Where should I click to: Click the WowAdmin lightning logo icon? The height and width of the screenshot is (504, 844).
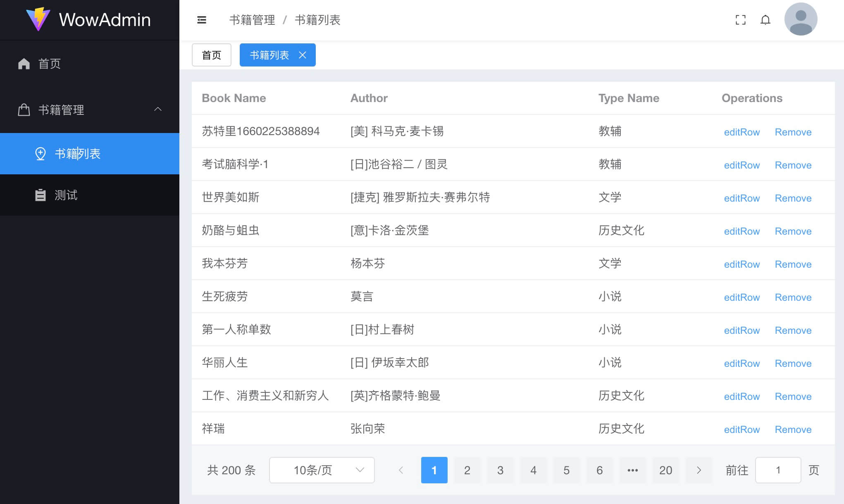[38, 19]
